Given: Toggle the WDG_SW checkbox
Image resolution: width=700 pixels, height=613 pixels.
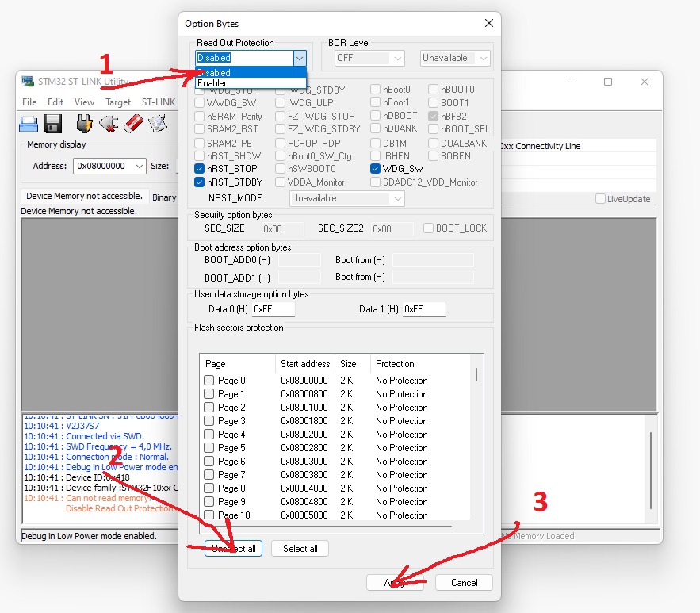Looking at the screenshot, I should [x=375, y=169].
